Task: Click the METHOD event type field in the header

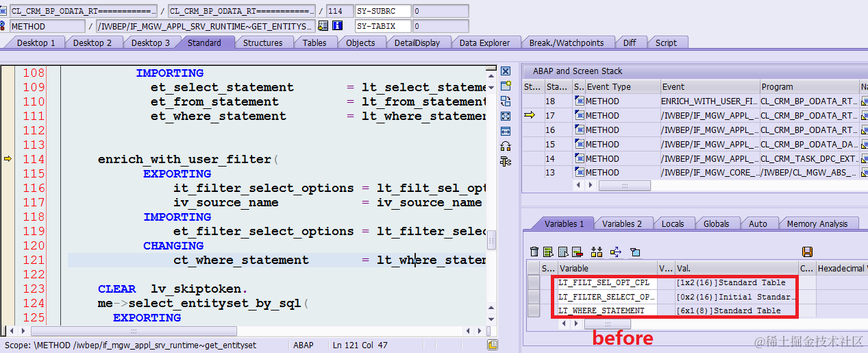Action: (x=47, y=26)
